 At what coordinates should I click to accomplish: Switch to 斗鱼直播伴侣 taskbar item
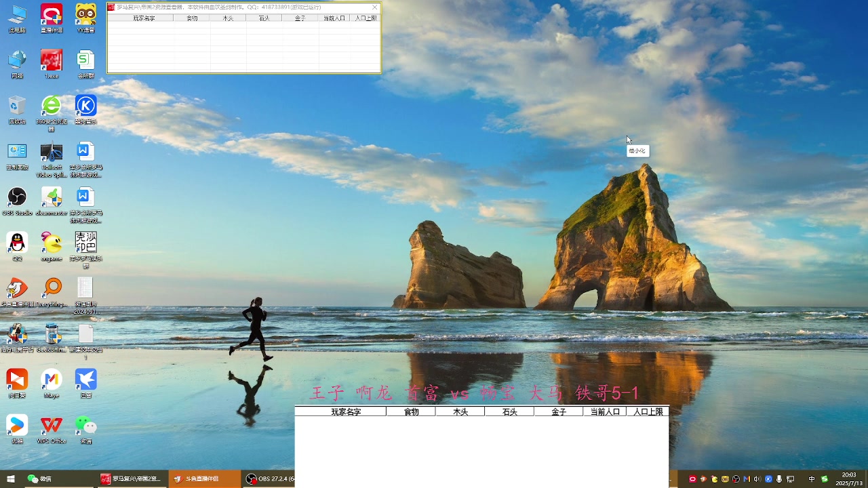(203, 479)
